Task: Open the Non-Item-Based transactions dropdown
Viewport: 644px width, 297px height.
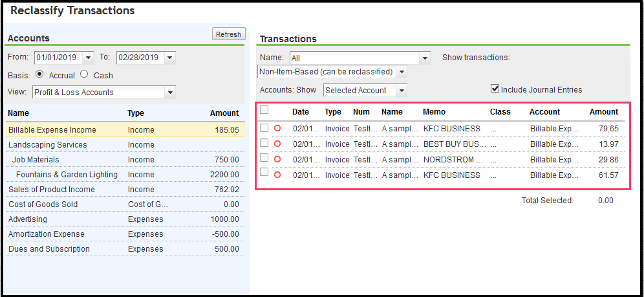Action: (x=402, y=72)
